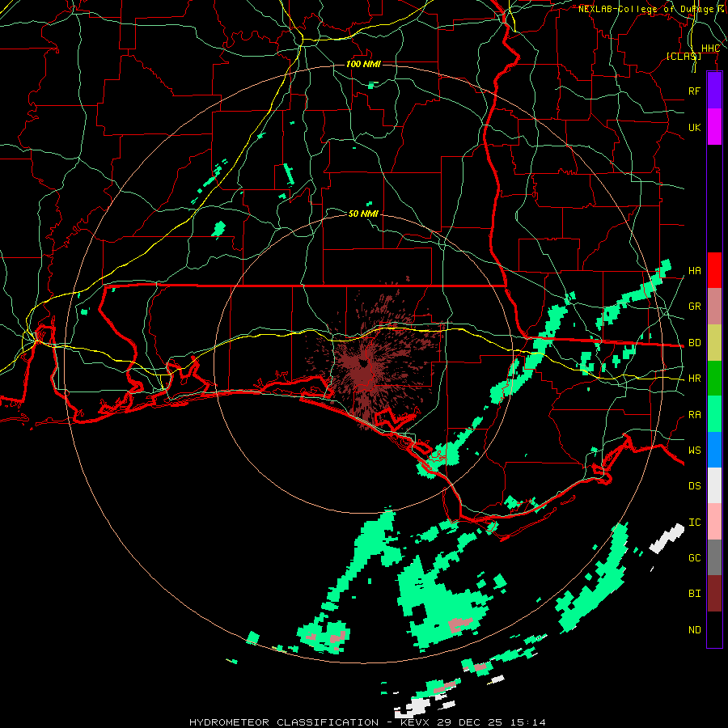Click the 50 NMI range ring label

363,214
